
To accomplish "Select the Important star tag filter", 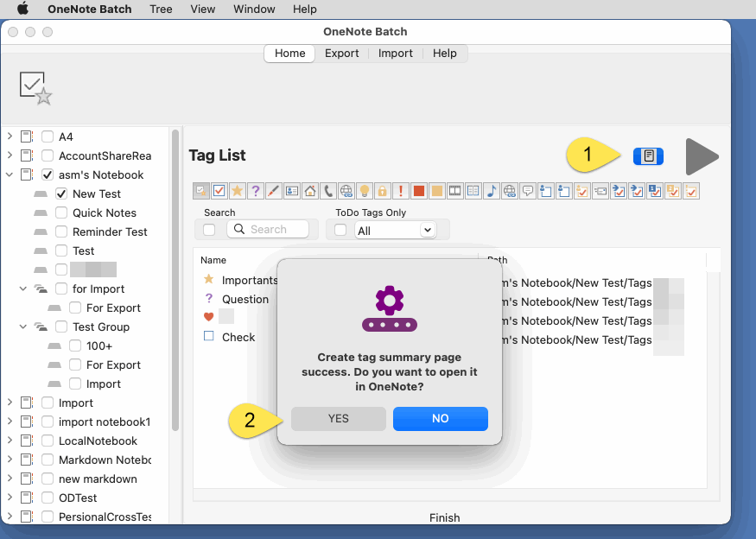I will (x=237, y=190).
